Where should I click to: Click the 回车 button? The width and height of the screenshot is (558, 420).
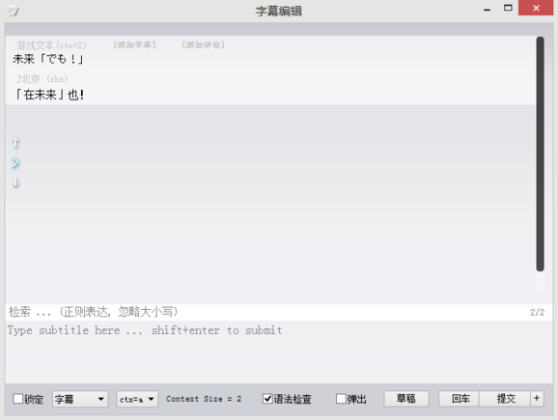coord(459,398)
